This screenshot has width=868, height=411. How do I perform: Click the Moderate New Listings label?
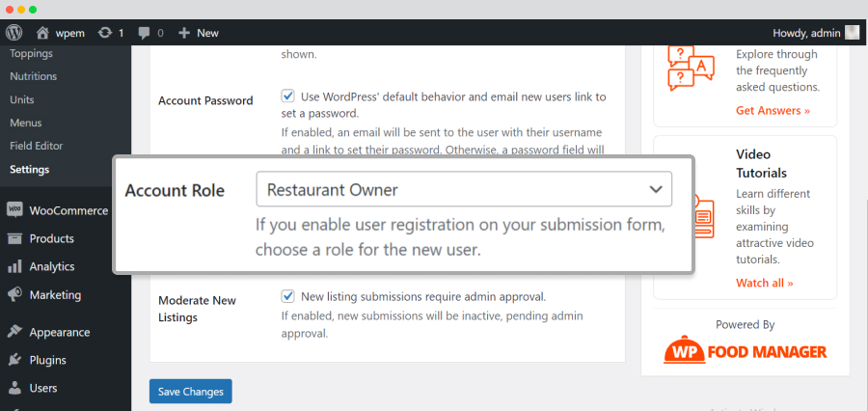point(197,309)
